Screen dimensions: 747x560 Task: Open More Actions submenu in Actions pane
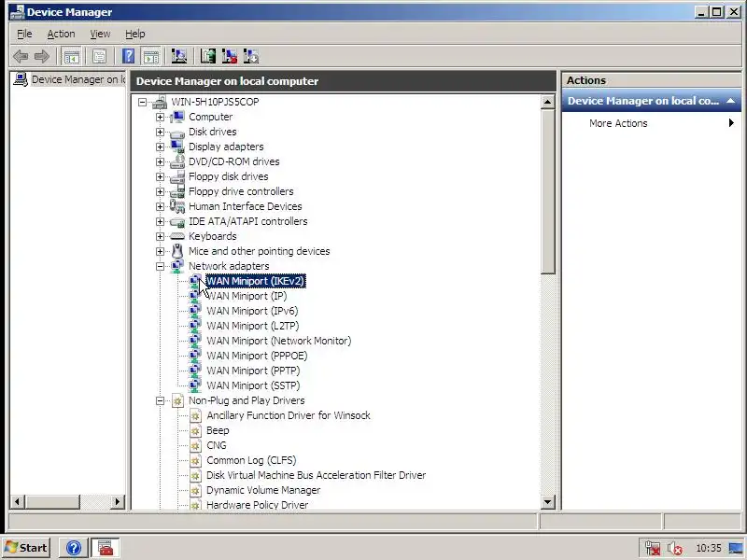[651, 123]
